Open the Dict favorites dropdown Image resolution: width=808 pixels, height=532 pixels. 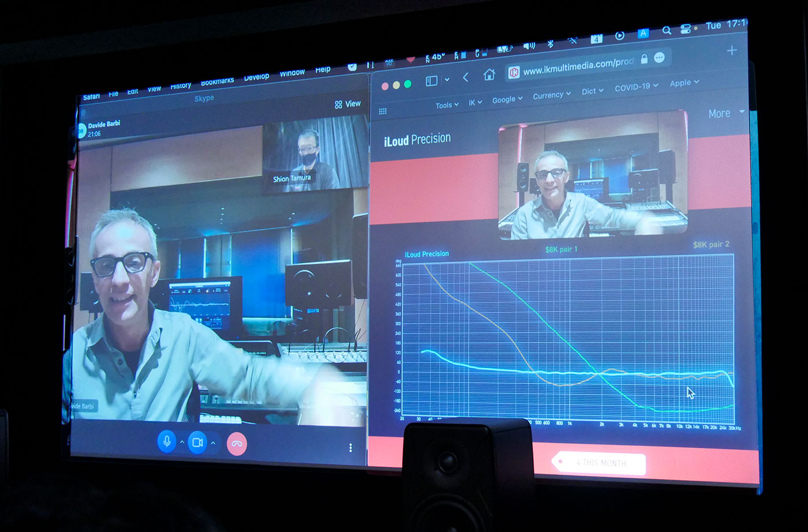(x=592, y=91)
